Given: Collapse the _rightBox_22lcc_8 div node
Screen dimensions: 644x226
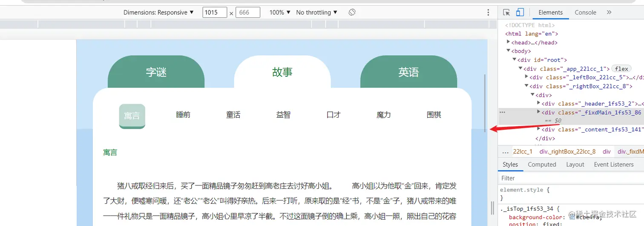Looking at the screenshot, I should [x=526, y=86].
